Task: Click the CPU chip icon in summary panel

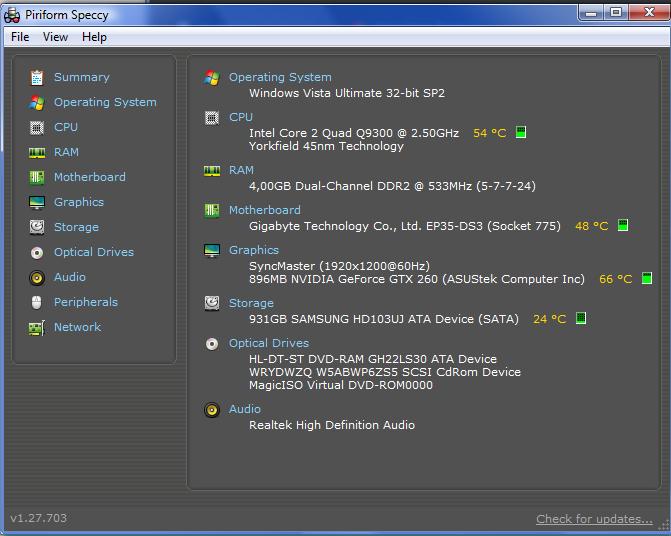Action: [x=212, y=118]
